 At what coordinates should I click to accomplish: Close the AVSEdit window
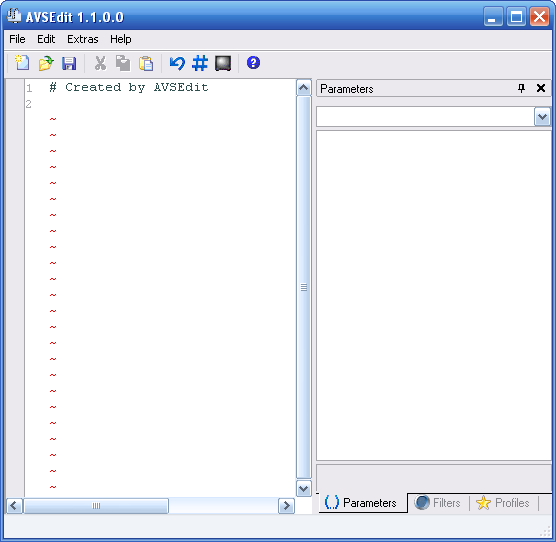point(539,16)
